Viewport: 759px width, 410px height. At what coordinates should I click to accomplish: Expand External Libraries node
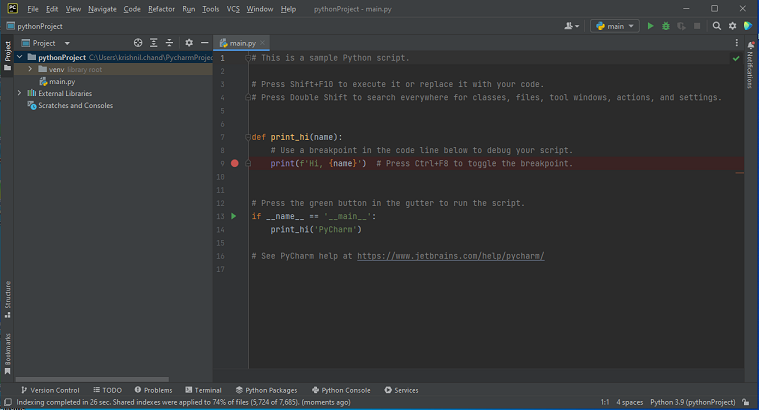click(x=19, y=93)
